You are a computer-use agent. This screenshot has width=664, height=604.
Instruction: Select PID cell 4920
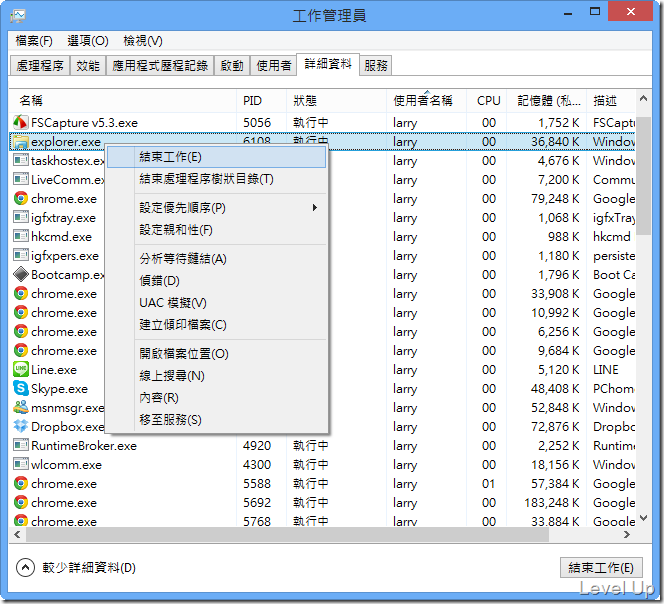pyautogui.click(x=257, y=446)
